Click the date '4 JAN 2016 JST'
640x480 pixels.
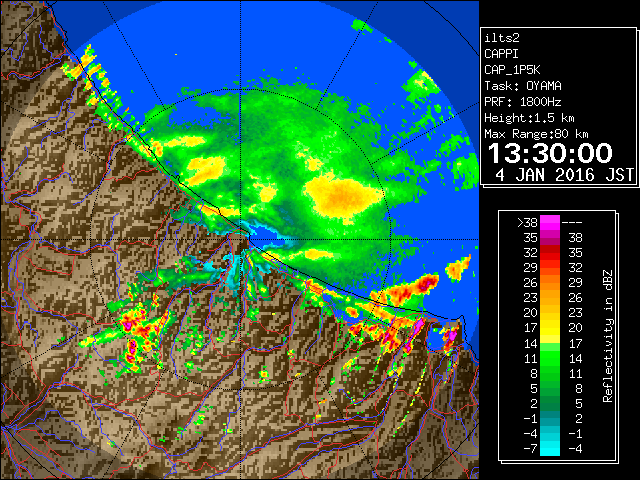click(x=564, y=175)
